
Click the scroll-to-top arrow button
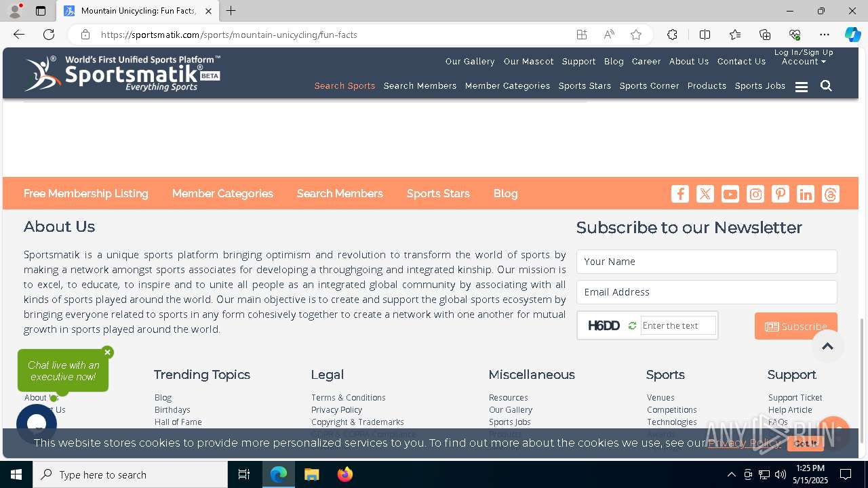[827, 346]
